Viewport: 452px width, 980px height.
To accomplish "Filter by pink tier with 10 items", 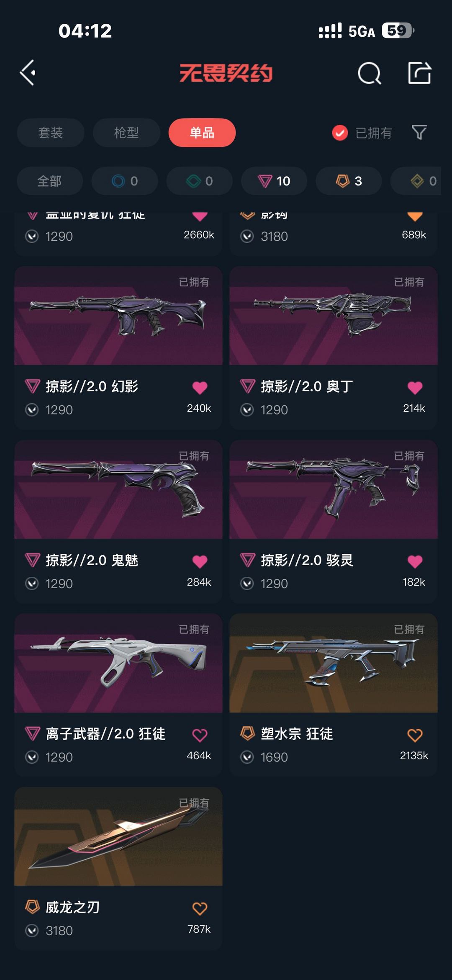I will (274, 181).
